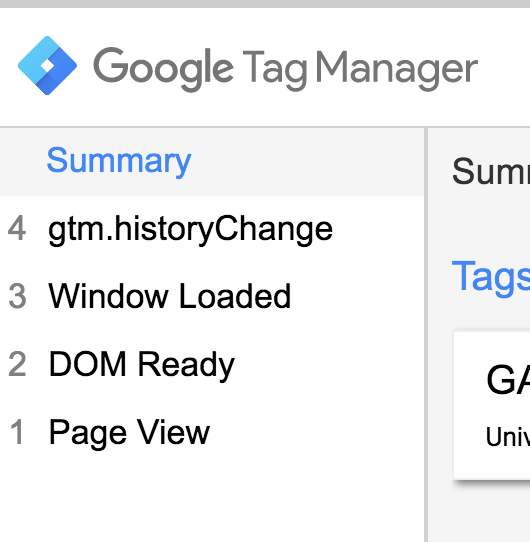This screenshot has height=542, width=530.
Task: Click empty area below Page View event
Action: point(212,501)
